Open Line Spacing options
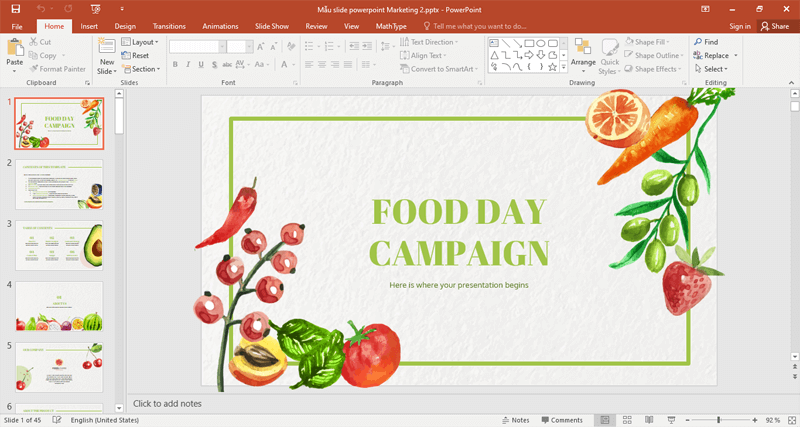 click(387, 46)
